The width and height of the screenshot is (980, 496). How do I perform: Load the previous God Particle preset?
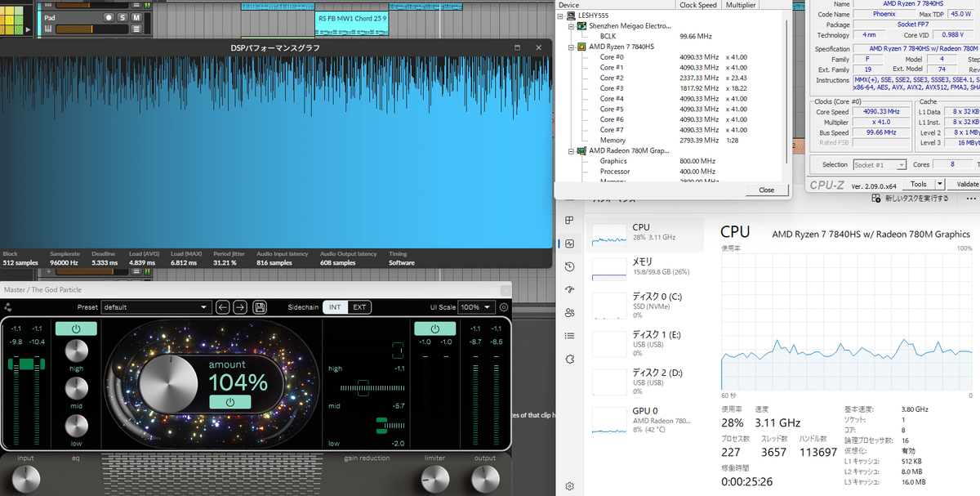pos(224,307)
